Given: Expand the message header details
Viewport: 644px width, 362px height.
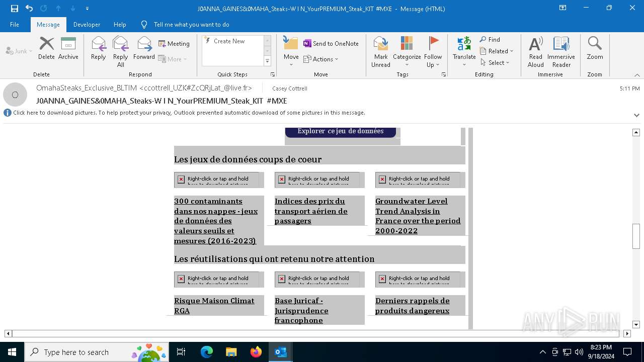Looking at the screenshot, I should (x=636, y=115).
